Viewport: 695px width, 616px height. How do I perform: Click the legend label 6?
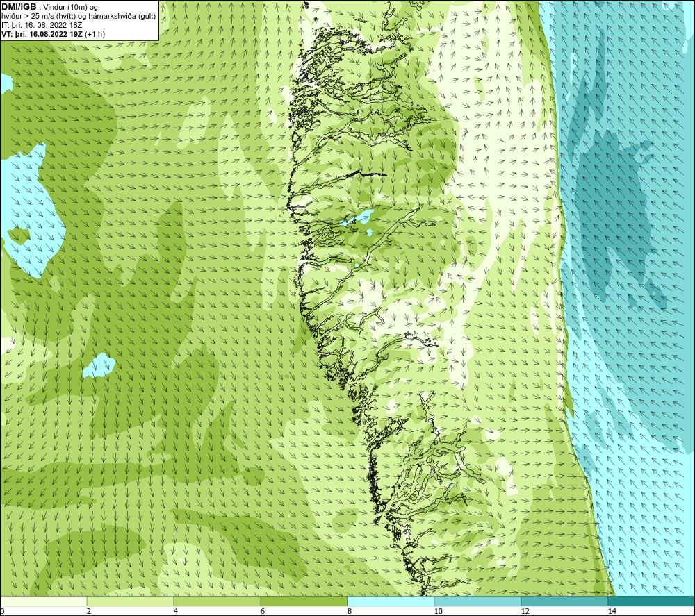point(263,611)
